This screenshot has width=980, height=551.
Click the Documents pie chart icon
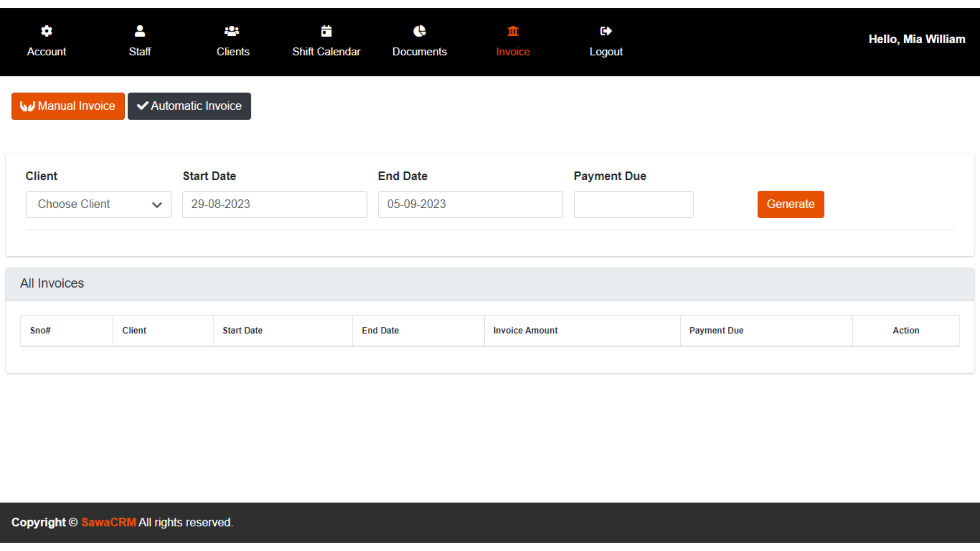[420, 31]
